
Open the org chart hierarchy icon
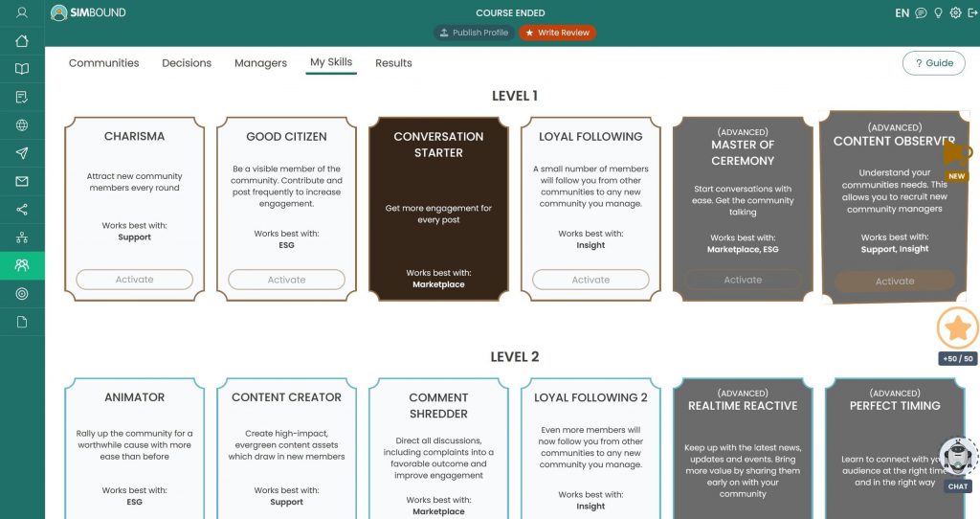coord(22,237)
